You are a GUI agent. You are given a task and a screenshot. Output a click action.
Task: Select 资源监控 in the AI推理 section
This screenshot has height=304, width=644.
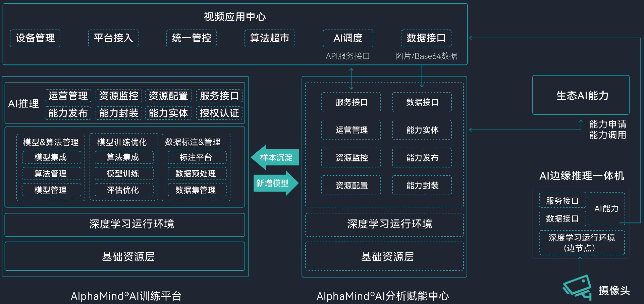[x=119, y=96]
